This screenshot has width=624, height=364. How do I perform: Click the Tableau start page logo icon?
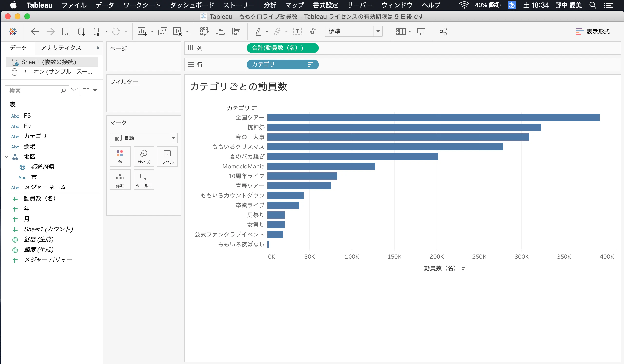pos(13,31)
